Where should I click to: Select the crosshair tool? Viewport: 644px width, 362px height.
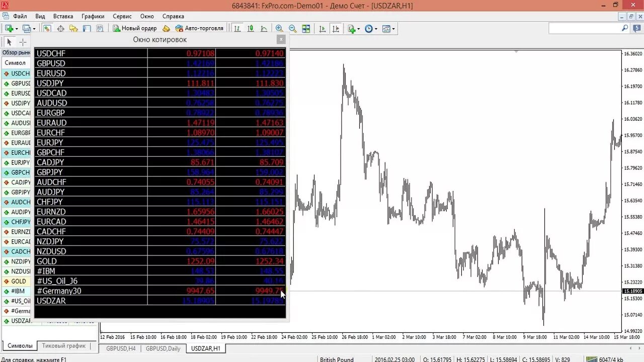click(22, 42)
